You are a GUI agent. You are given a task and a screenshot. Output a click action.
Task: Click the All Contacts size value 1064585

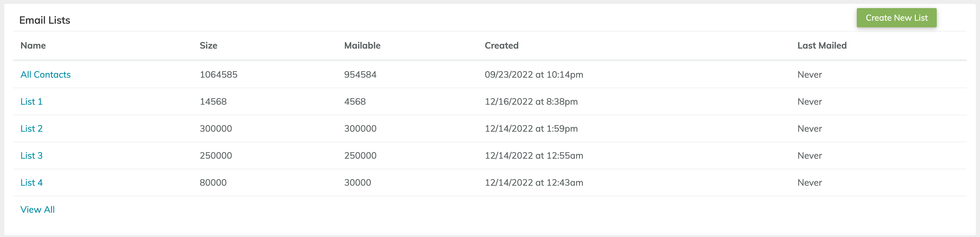coord(218,74)
